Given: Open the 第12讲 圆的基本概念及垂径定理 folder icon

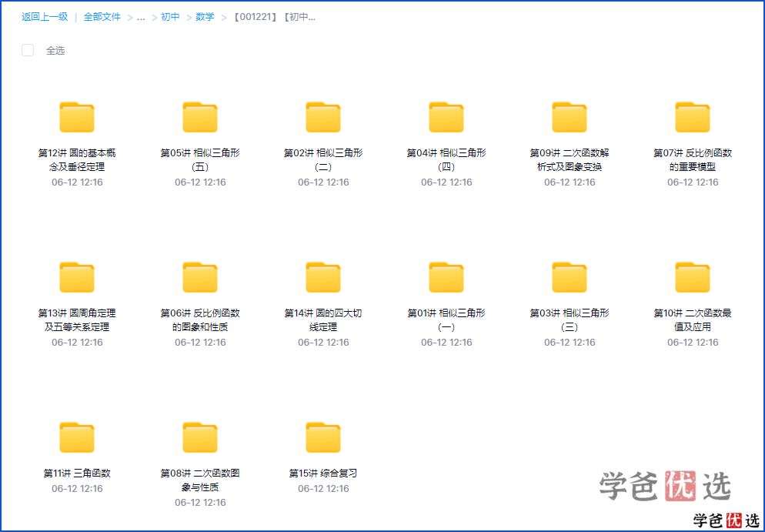Looking at the screenshot, I should 77,117.
